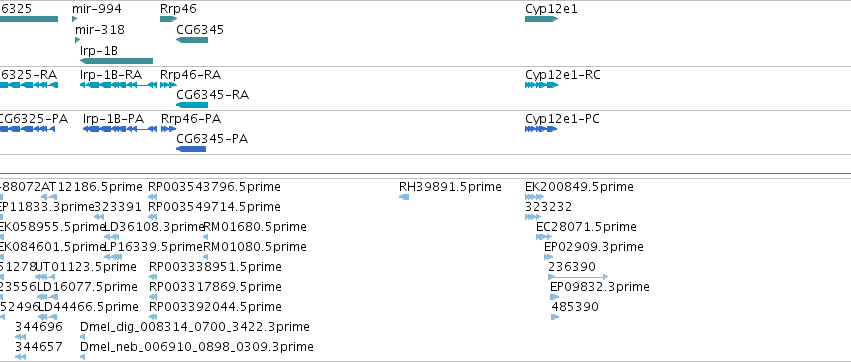Select the CG6345-PA protein bar
The image size is (851, 362).
[191, 149]
